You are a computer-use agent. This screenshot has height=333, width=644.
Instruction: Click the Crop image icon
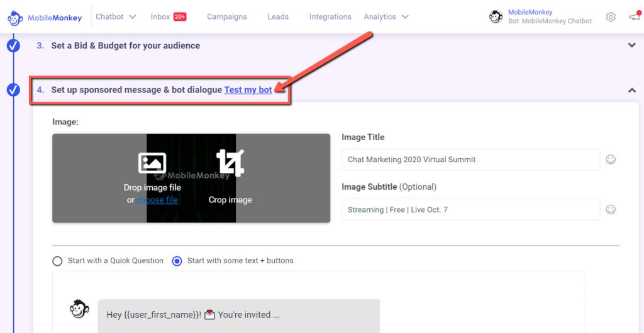(230, 163)
